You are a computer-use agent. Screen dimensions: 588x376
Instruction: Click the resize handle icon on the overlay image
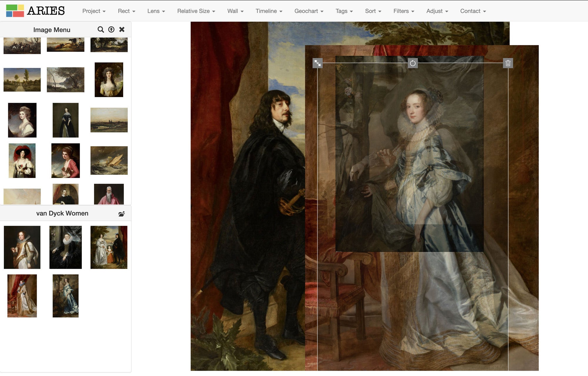pos(318,63)
